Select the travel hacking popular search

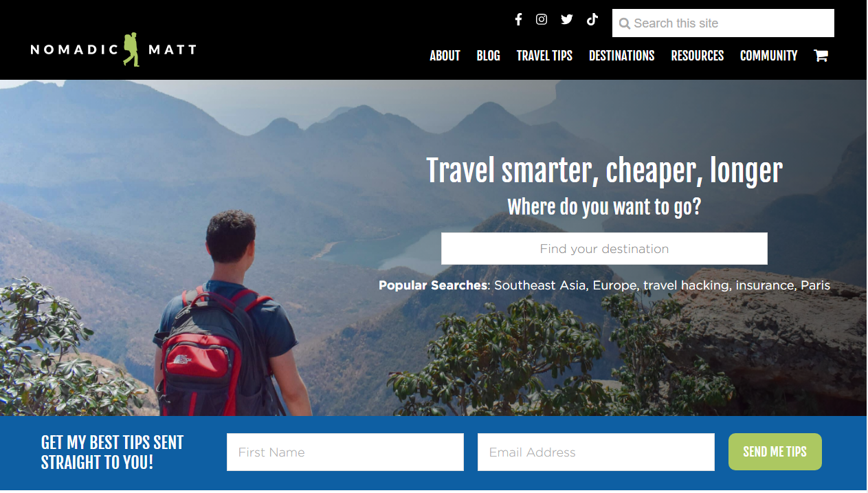pyautogui.click(x=686, y=285)
